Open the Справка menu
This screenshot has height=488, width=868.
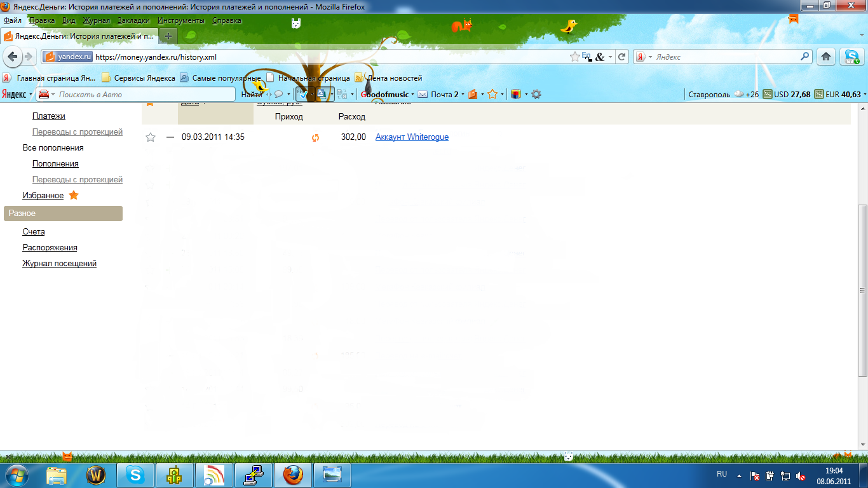tap(227, 20)
